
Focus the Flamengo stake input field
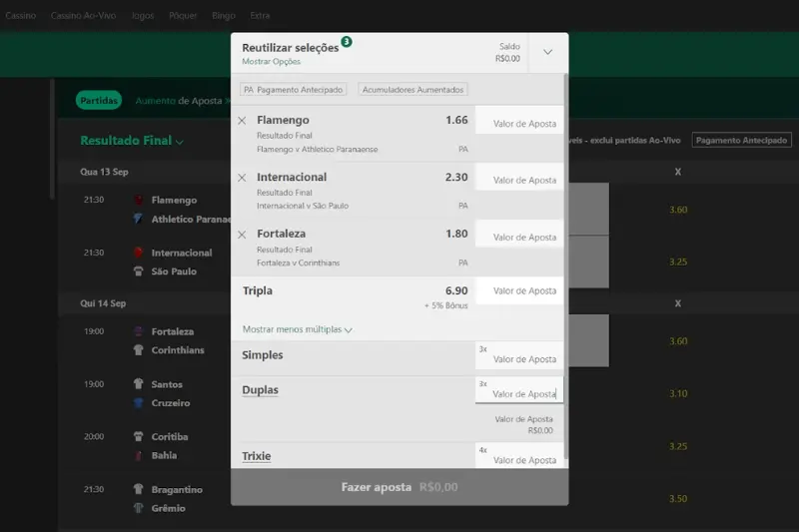[519, 120]
